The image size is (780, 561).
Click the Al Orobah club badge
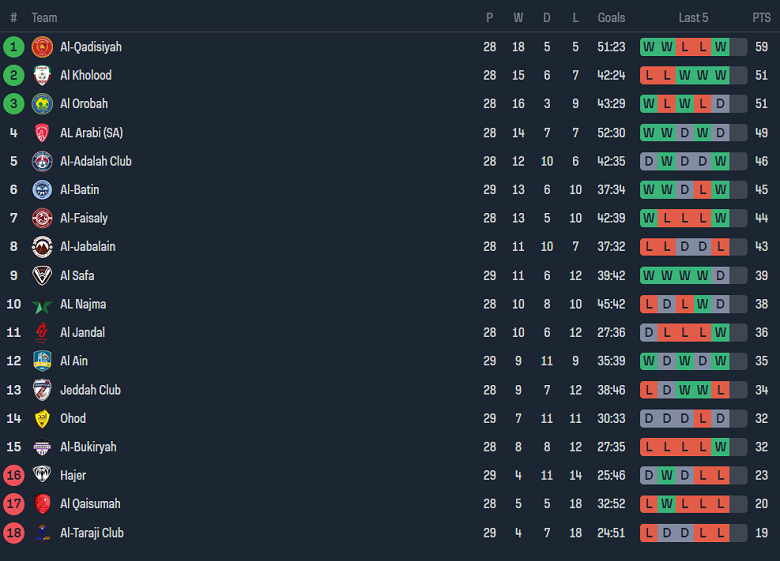click(42, 104)
